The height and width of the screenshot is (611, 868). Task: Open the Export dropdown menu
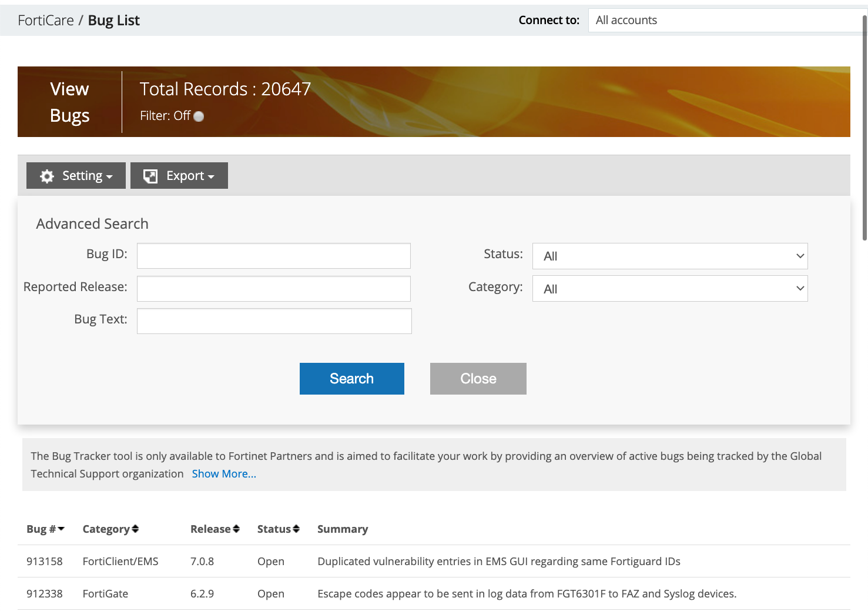(179, 176)
